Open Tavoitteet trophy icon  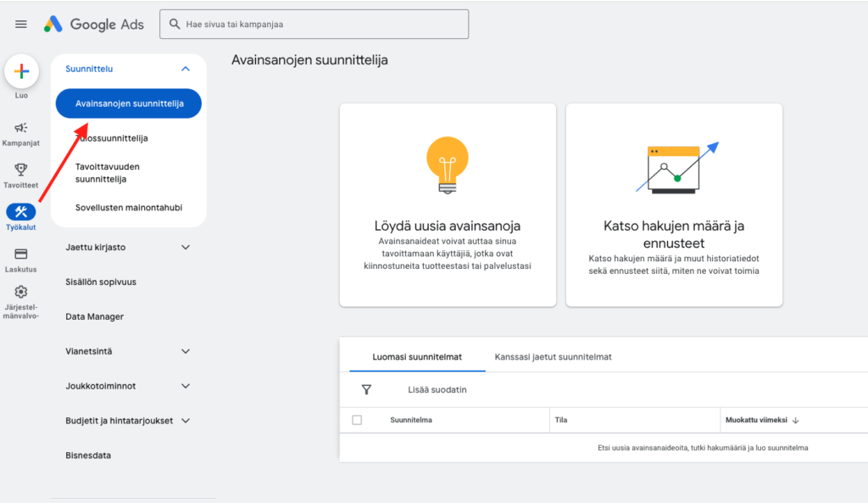pos(21,170)
